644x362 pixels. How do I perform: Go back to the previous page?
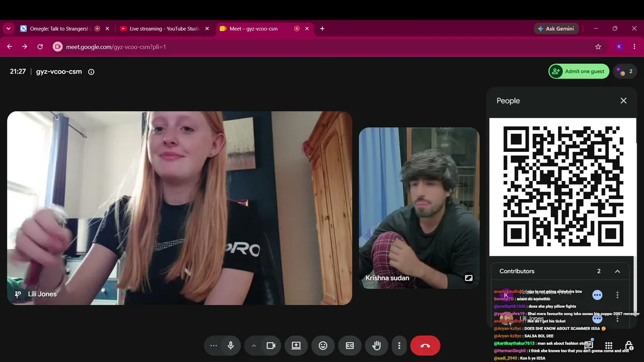pyautogui.click(x=10, y=47)
